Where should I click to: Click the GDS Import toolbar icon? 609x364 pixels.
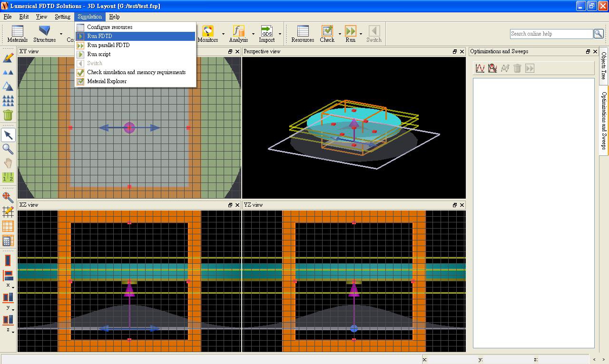[x=267, y=34]
